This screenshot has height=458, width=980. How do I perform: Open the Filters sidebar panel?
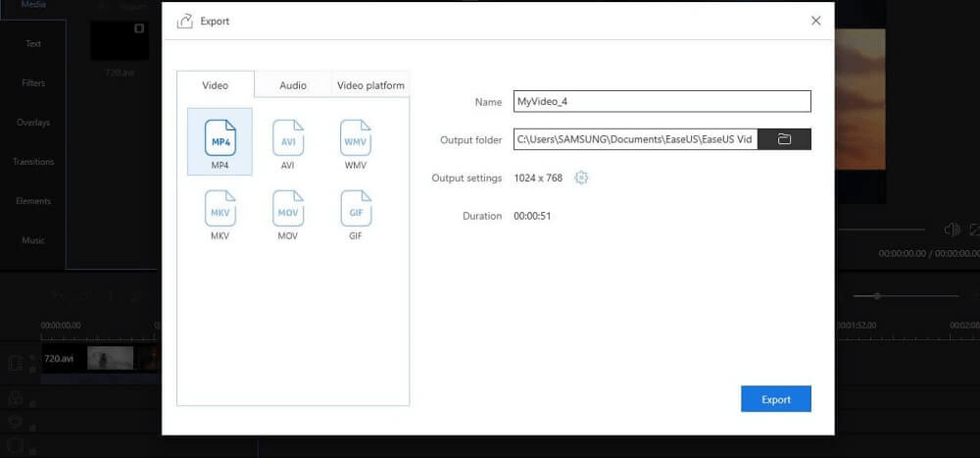click(x=33, y=83)
